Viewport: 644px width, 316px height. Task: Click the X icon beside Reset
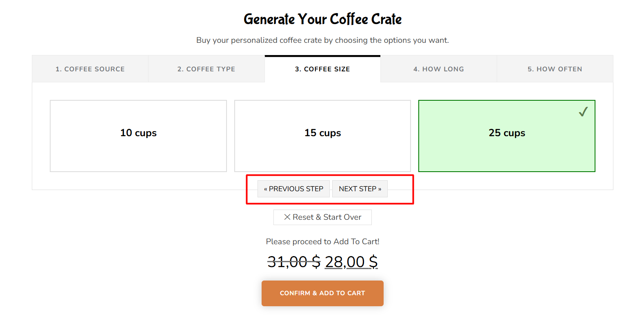287,217
